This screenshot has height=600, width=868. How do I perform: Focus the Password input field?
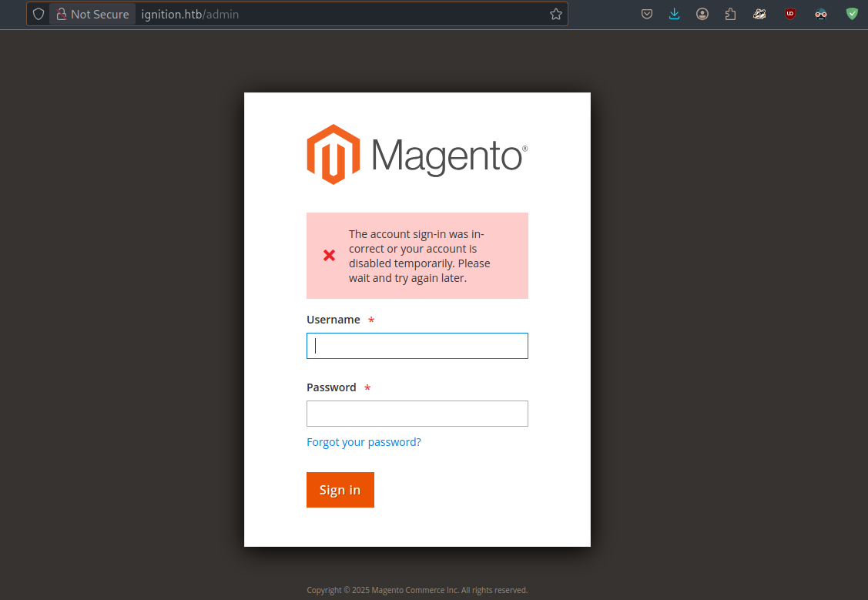tap(417, 414)
